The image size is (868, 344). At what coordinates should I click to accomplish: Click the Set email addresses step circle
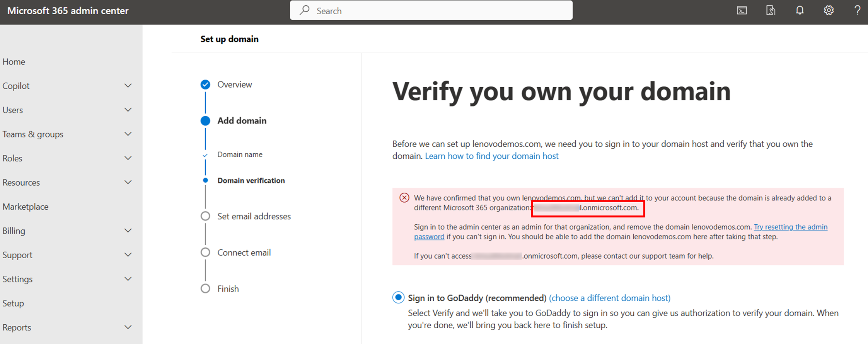point(205,216)
